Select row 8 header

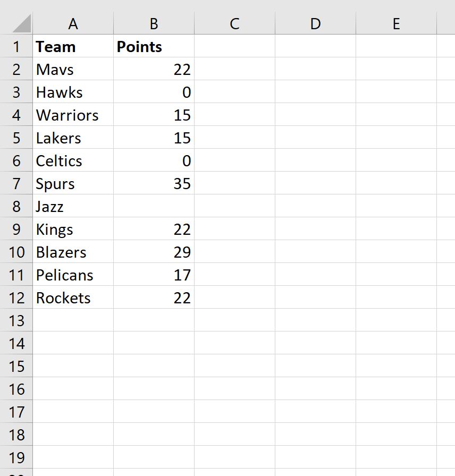(16, 206)
